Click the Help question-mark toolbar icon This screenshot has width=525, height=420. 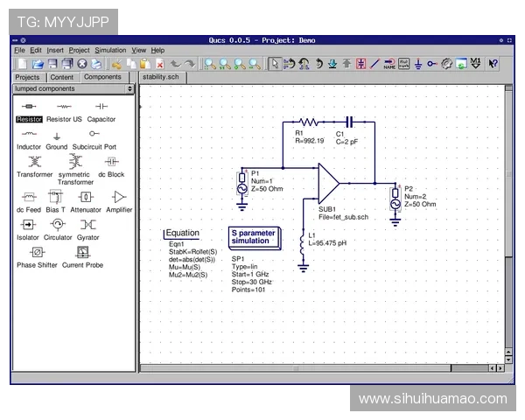click(493, 64)
